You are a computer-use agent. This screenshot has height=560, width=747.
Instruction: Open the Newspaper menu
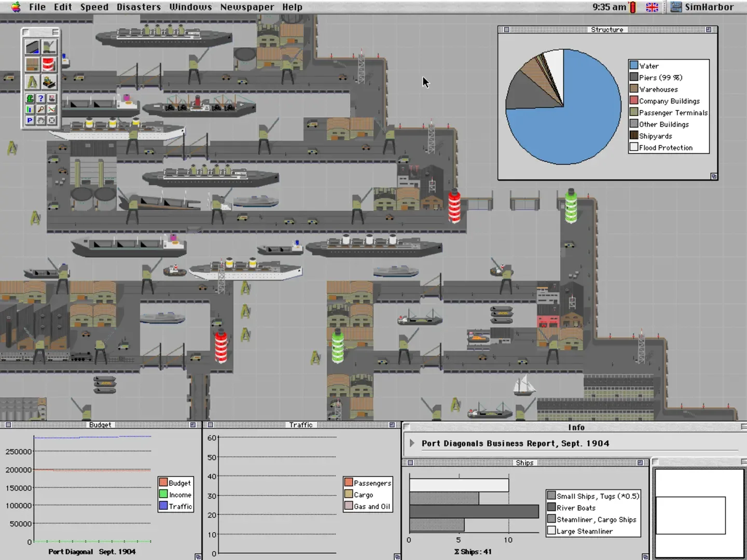point(247,7)
